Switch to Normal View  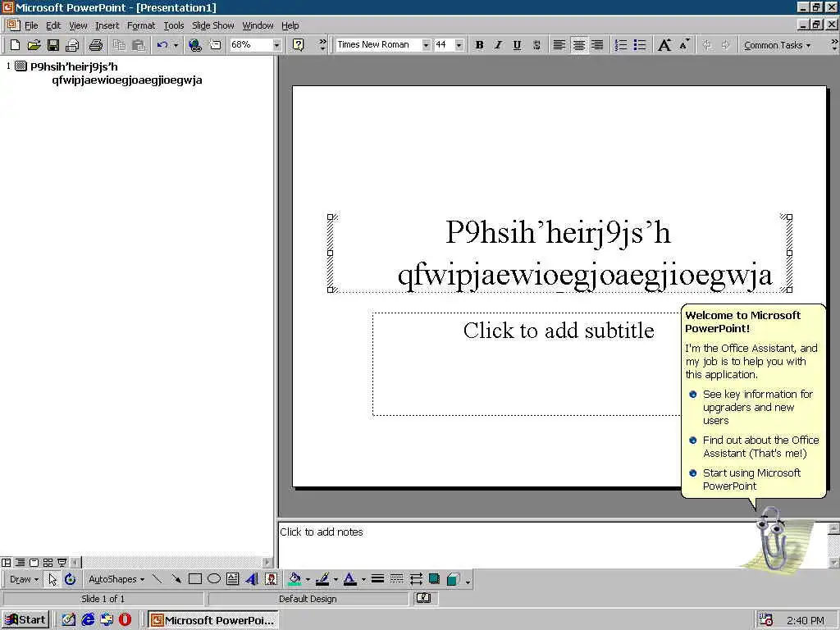click(7, 563)
